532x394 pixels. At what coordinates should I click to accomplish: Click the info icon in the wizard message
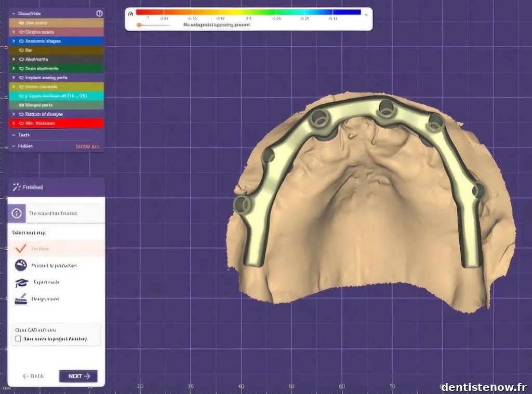[17, 213]
